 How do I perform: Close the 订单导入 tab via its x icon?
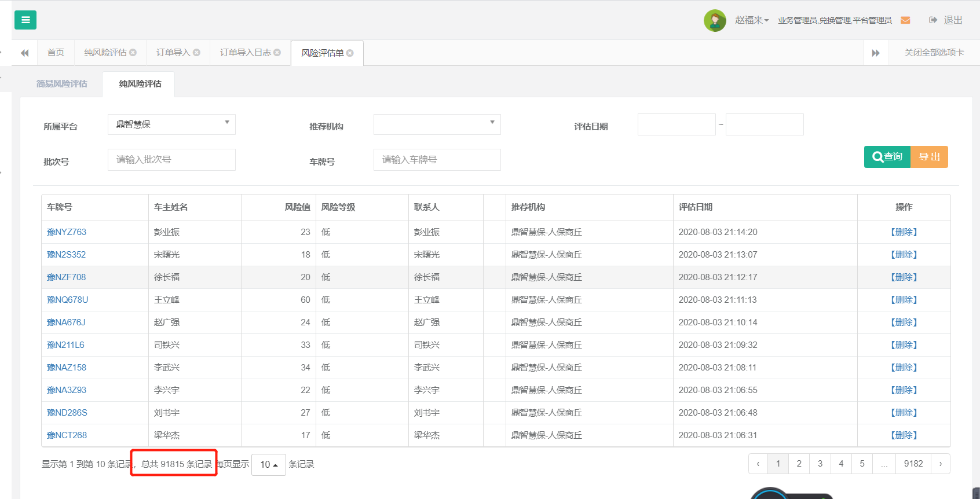click(x=197, y=53)
